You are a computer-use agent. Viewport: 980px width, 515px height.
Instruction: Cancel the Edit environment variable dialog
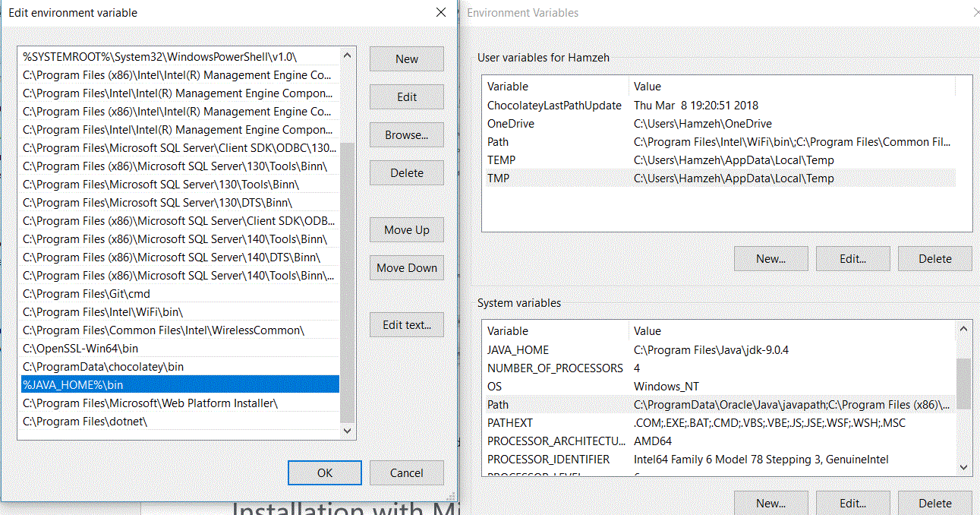(406, 472)
